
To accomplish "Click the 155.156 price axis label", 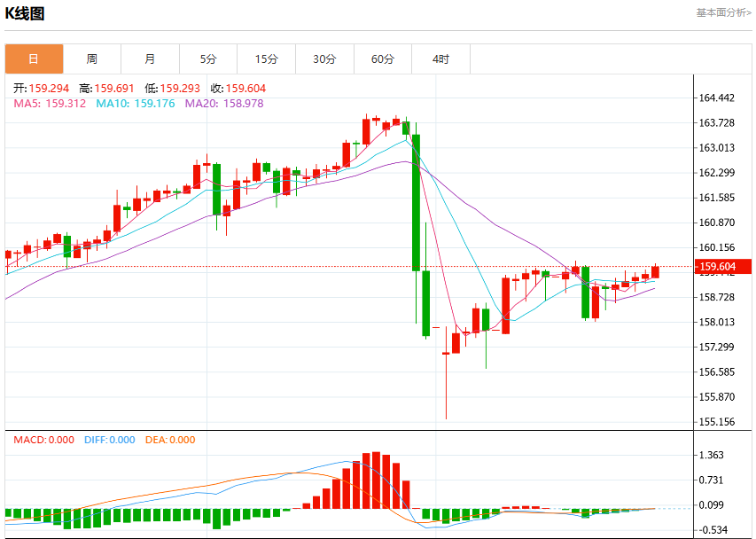I will click(717, 422).
